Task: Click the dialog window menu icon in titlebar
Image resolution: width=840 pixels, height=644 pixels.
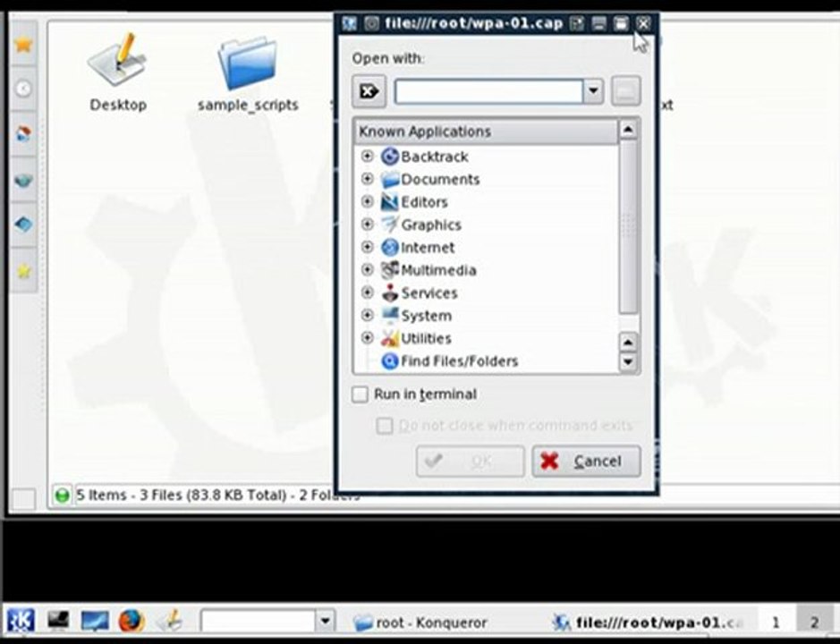Action: [349, 23]
